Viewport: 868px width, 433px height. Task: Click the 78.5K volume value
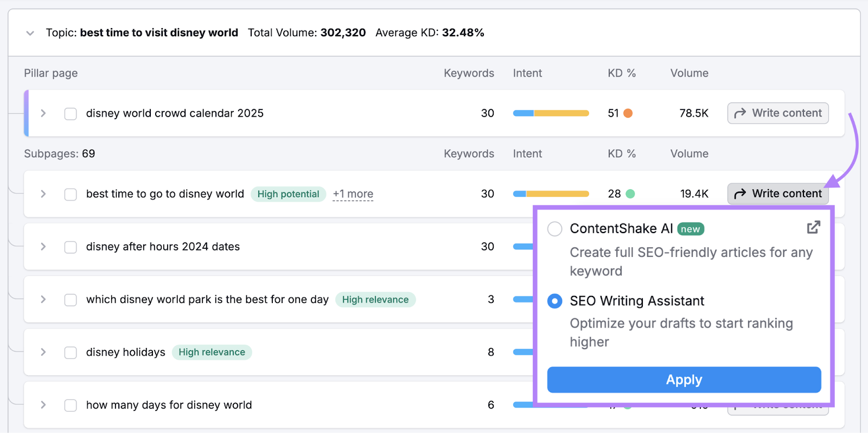(x=694, y=113)
